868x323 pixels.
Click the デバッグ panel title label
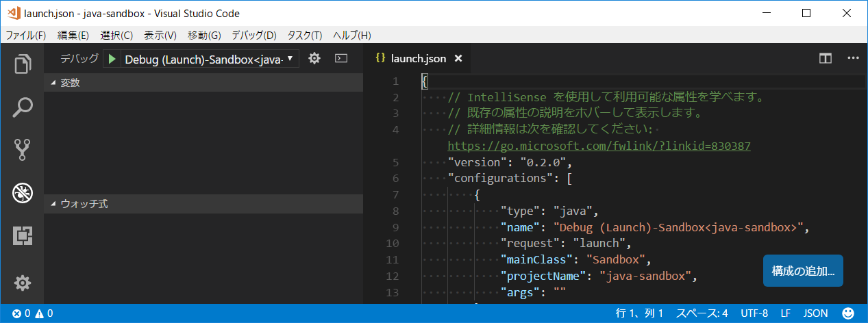pos(79,59)
